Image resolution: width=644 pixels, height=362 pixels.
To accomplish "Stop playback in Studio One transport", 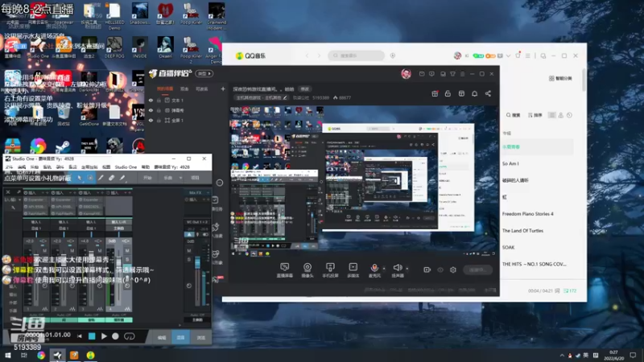I will tap(92, 336).
